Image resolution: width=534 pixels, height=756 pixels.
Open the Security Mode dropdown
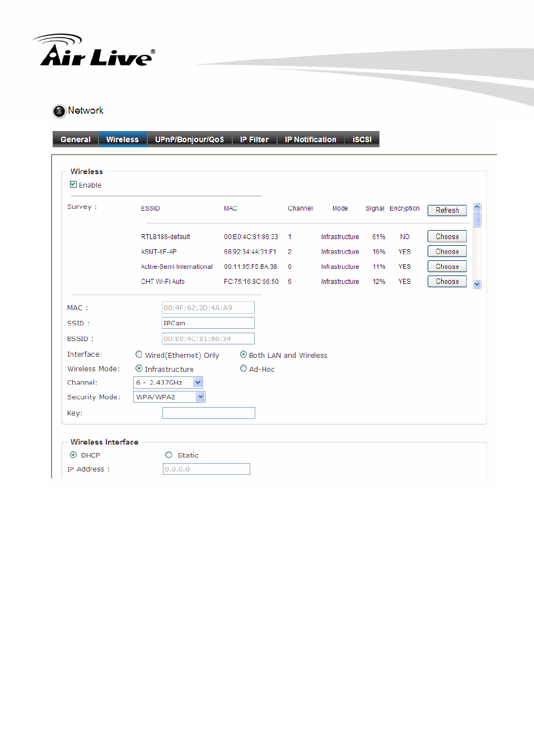click(169, 396)
